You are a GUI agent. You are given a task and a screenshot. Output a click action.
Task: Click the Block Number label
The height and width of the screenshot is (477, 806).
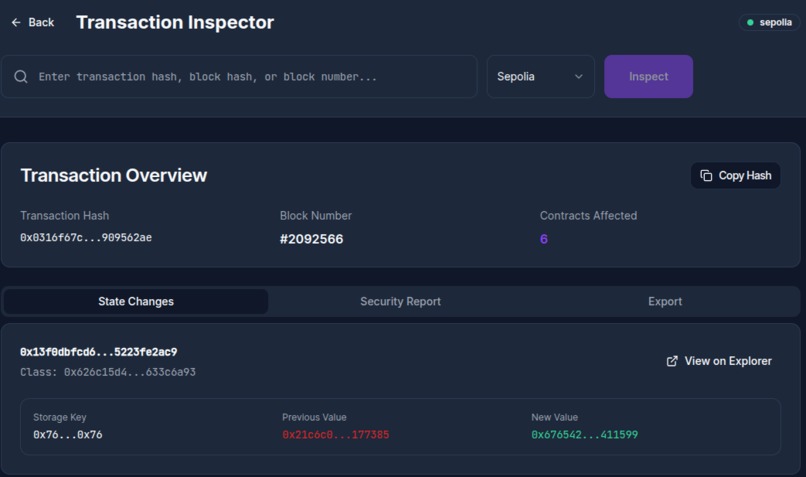316,215
